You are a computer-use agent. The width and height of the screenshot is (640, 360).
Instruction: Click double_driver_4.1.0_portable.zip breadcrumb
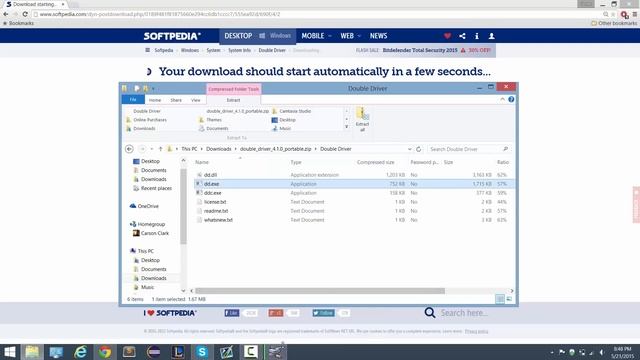click(x=276, y=149)
